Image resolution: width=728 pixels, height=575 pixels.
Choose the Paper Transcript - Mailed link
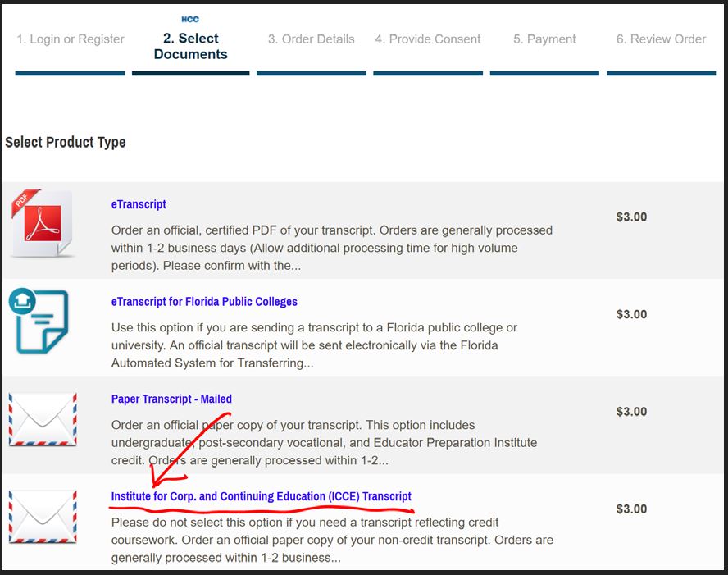click(x=171, y=399)
